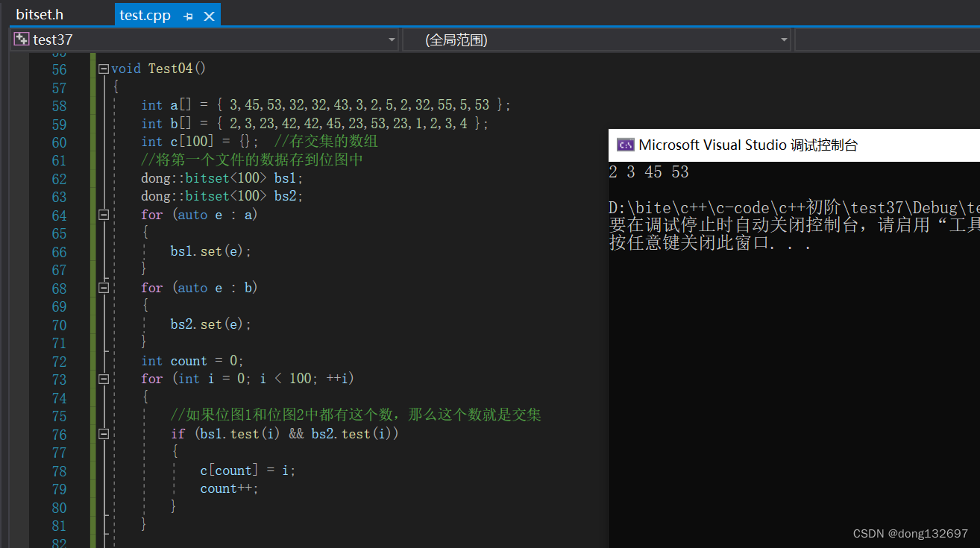980x548 pixels.
Task: Click the bs2 bitset declaration
Action: pos(222,196)
